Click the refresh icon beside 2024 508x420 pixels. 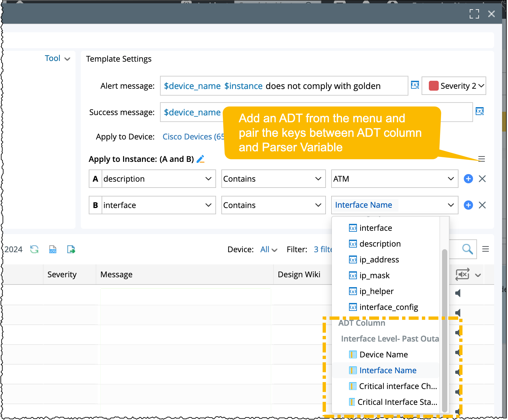point(34,249)
